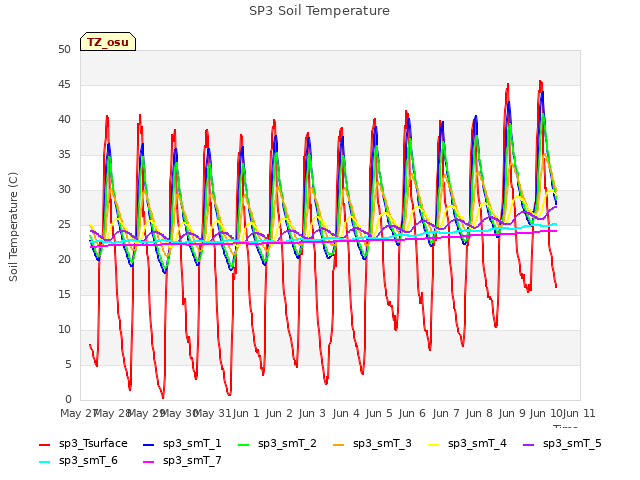Image resolution: width=640 pixels, height=480 pixels.
Task: Click blue sp3_smT_1 legend color marker
Action: click(x=149, y=444)
